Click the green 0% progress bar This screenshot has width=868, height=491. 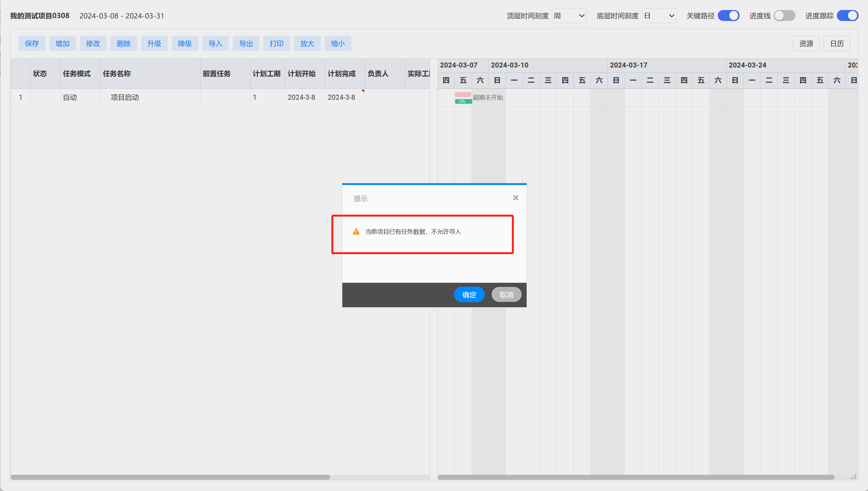click(463, 102)
